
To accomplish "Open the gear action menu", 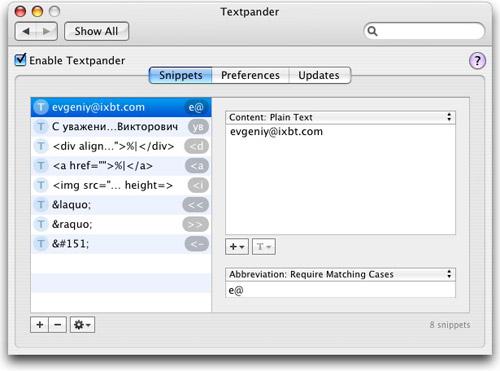I will 82,325.
